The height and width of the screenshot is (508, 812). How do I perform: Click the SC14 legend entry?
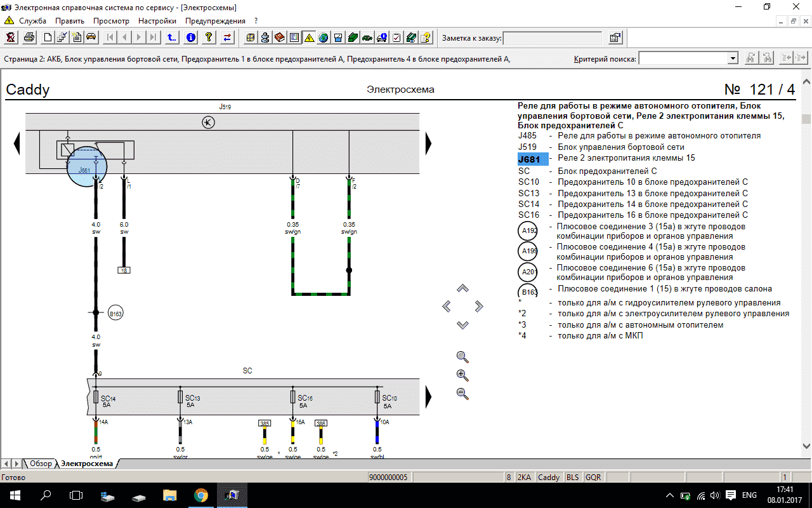click(633, 204)
